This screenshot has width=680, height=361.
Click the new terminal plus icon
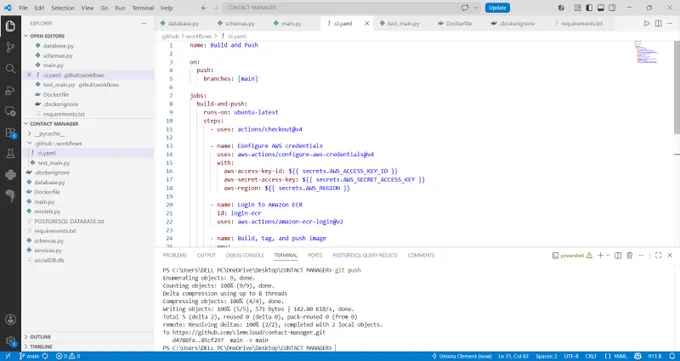pos(600,255)
